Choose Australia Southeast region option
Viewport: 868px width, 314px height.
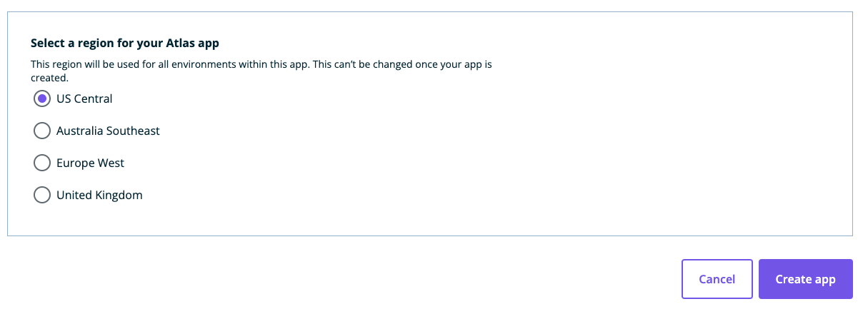(x=42, y=131)
